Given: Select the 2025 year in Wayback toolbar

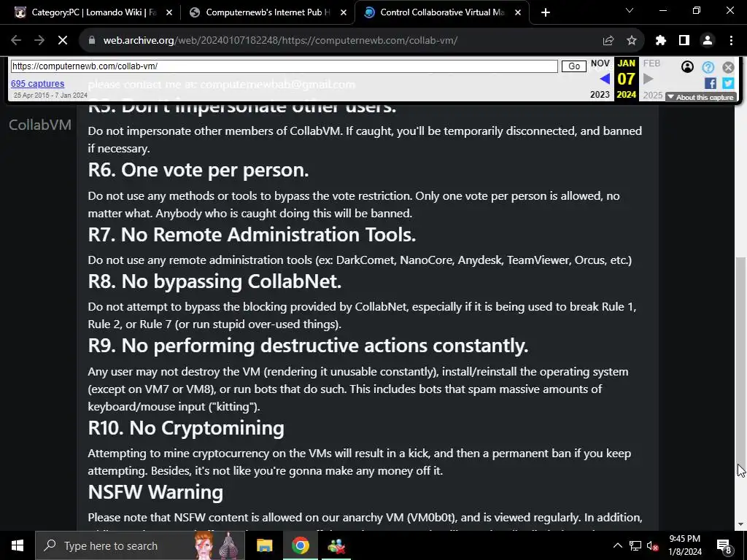Looking at the screenshot, I should [x=653, y=96].
